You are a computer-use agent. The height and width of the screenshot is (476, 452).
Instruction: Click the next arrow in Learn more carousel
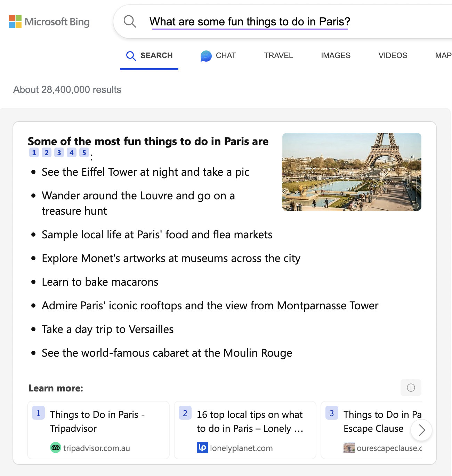coord(421,430)
